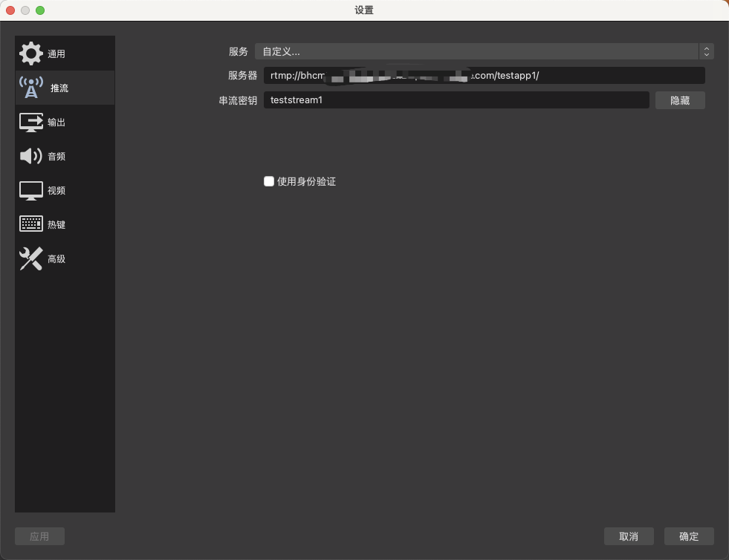Switch to 视频 settings tab

click(65, 191)
